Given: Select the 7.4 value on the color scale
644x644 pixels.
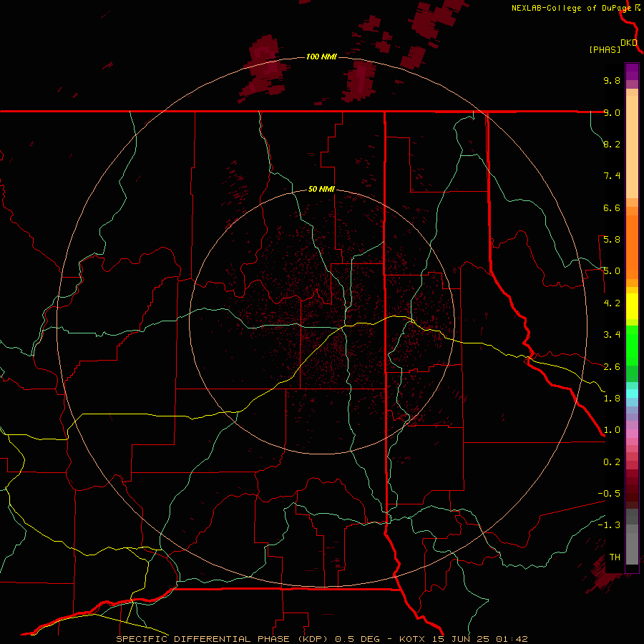Looking at the screenshot, I should [612, 176].
